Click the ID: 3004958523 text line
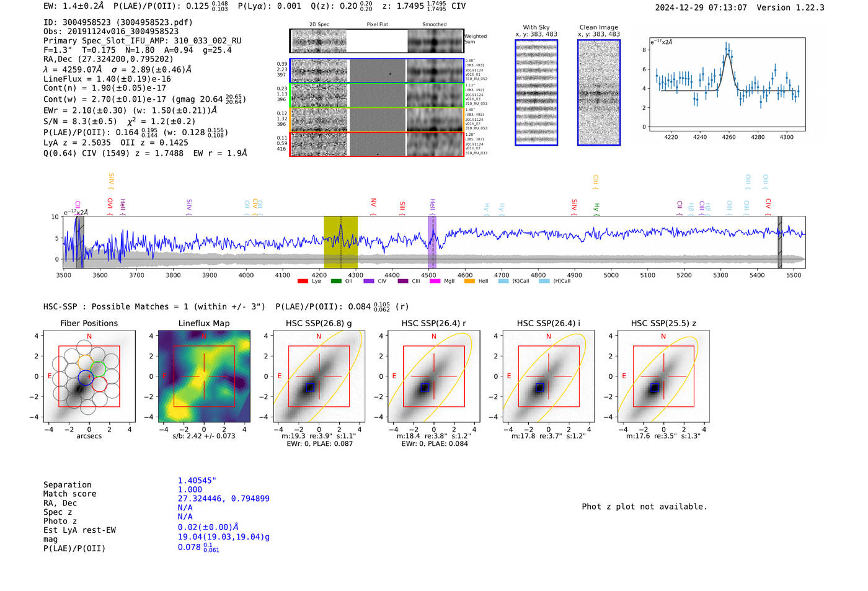 click(x=118, y=22)
